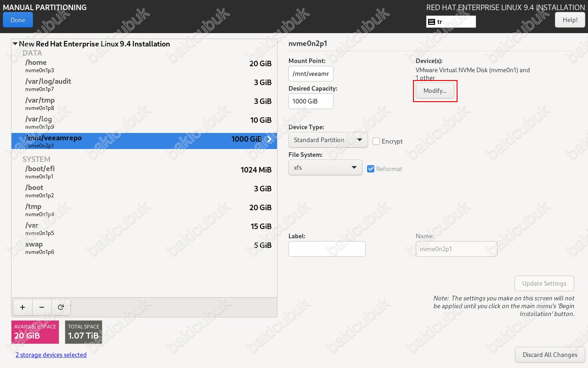
Task: Click the SYSTEM section heading
Action: click(36, 159)
